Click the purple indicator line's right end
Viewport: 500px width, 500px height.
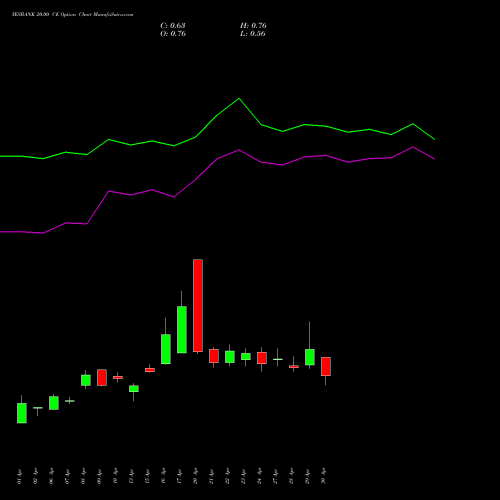click(434, 159)
